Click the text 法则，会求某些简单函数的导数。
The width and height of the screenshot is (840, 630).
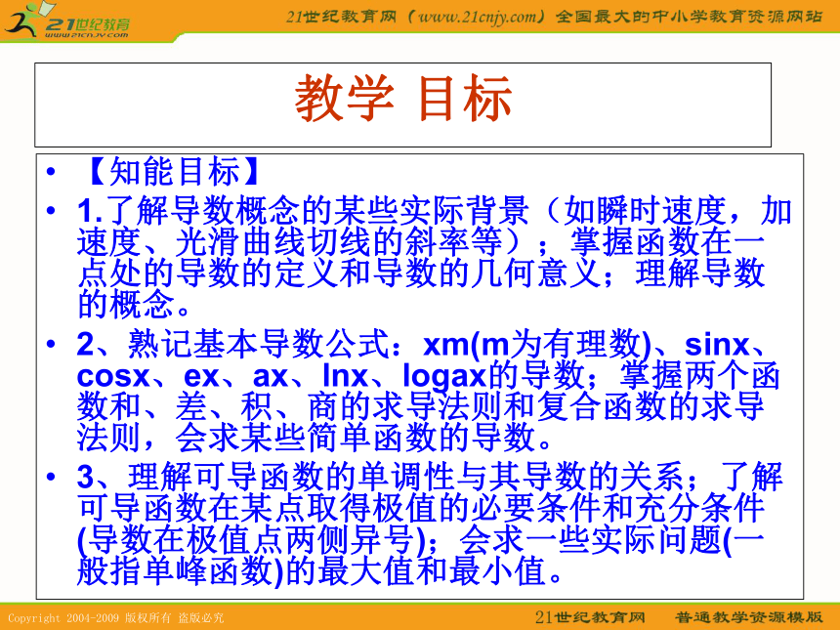[x=315, y=438]
